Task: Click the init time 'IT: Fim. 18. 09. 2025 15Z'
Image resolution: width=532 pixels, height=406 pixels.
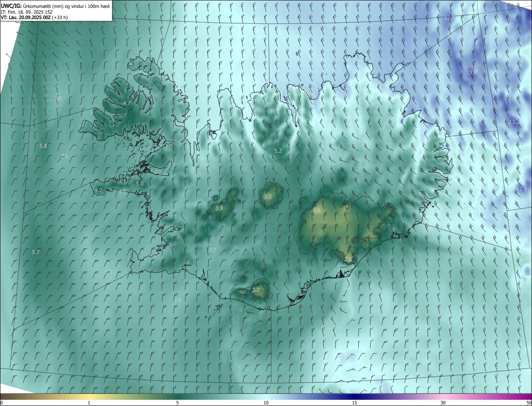Action: pos(26,12)
